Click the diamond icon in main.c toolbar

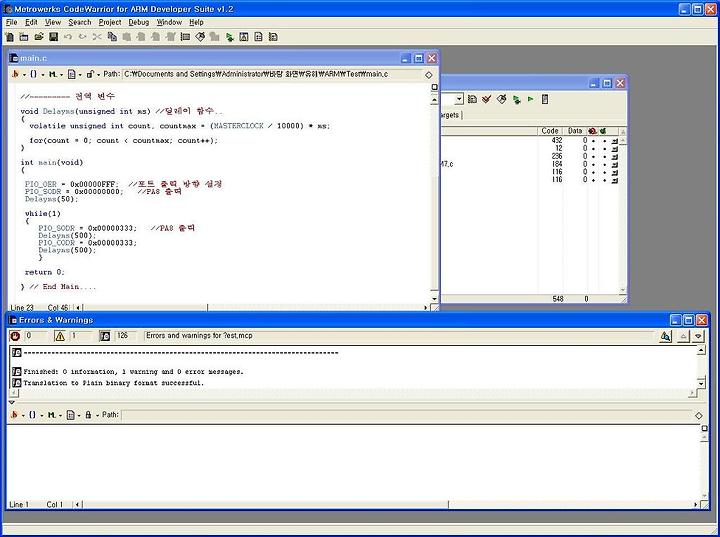pyautogui.click(x=429, y=75)
